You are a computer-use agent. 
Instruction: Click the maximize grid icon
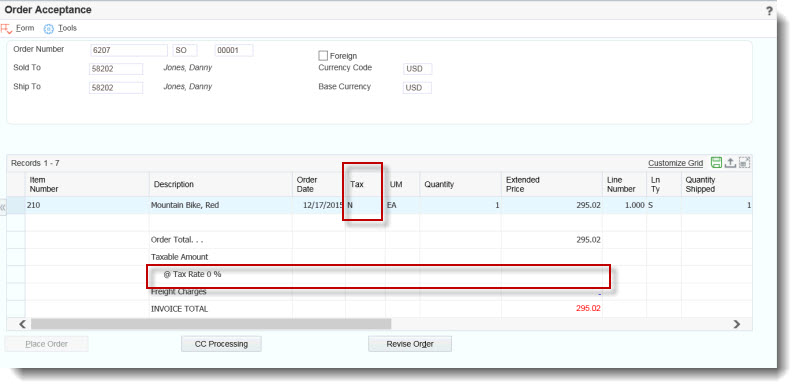[x=744, y=163]
